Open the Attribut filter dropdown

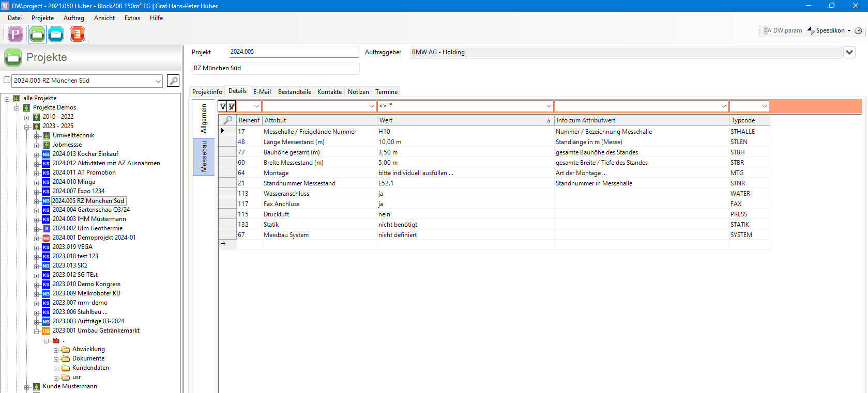click(x=371, y=106)
